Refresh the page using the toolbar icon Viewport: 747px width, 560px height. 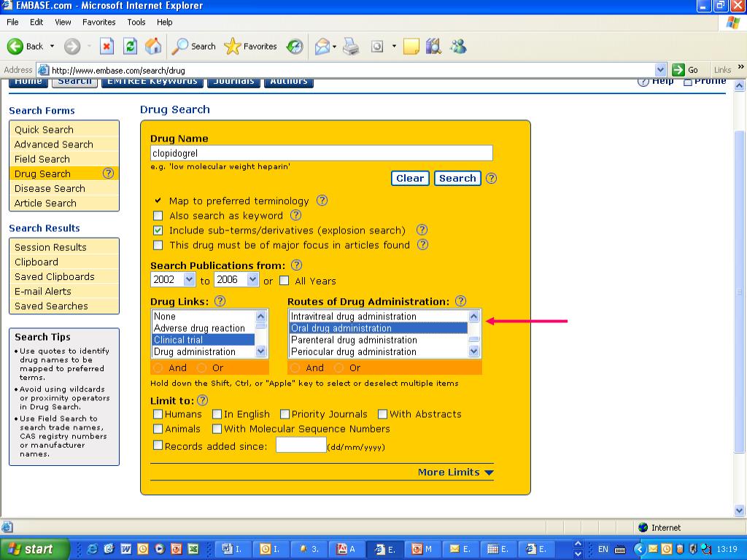130,46
